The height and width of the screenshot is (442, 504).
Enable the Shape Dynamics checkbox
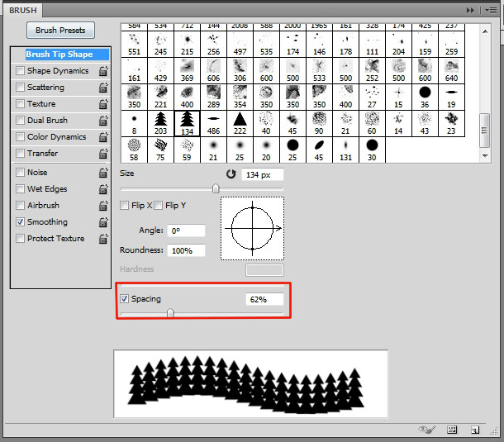pyautogui.click(x=21, y=70)
